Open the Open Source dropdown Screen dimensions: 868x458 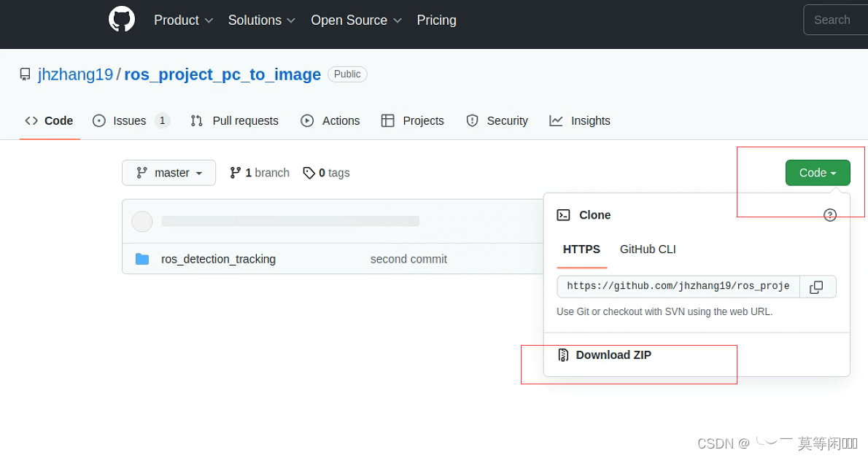[x=356, y=20]
